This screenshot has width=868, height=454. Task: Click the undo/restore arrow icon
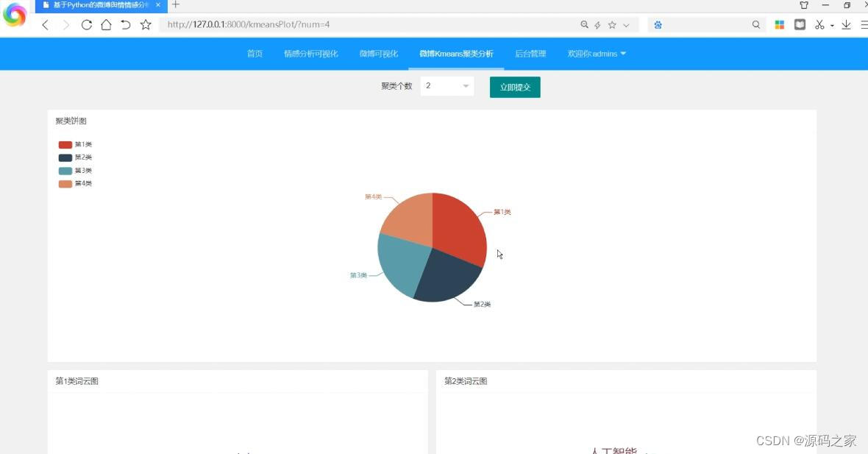pyautogui.click(x=126, y=25)
